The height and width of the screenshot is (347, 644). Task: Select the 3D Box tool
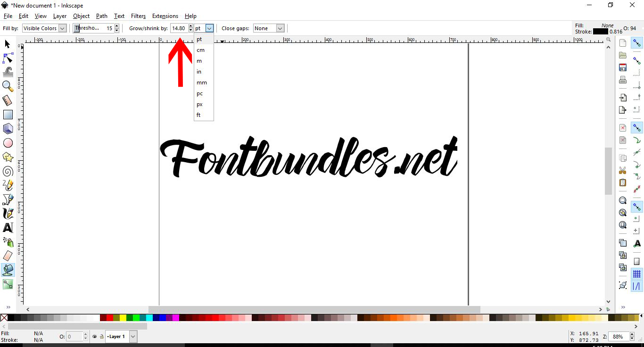tap(8, 129)
